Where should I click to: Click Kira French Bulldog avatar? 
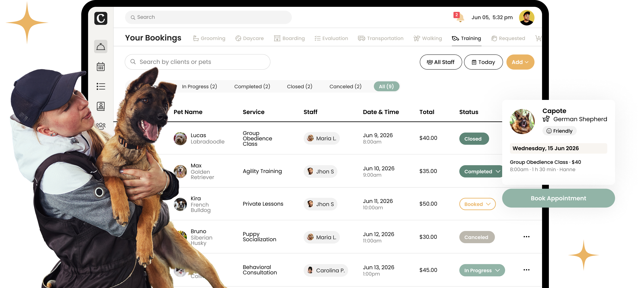[180, 204]
